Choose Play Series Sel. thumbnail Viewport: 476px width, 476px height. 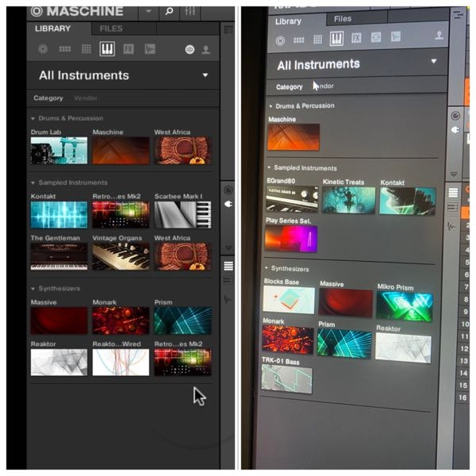point(291,239)
